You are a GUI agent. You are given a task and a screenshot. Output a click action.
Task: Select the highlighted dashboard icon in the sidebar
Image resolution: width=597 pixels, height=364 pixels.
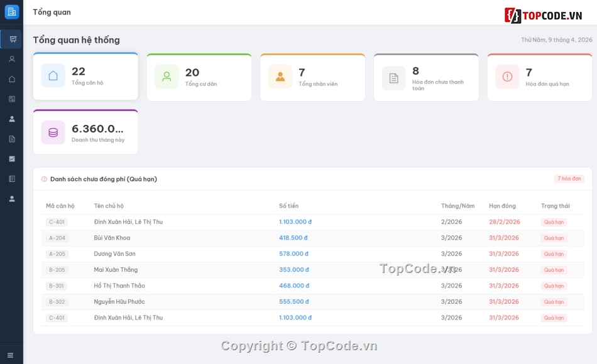11,38
